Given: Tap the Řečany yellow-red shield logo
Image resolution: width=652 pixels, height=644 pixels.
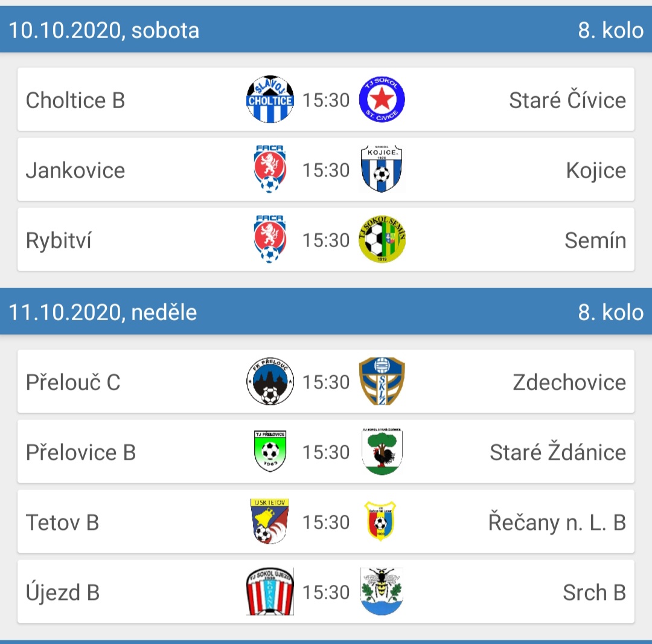Looking at the screenshot, I should coord(380,521).
